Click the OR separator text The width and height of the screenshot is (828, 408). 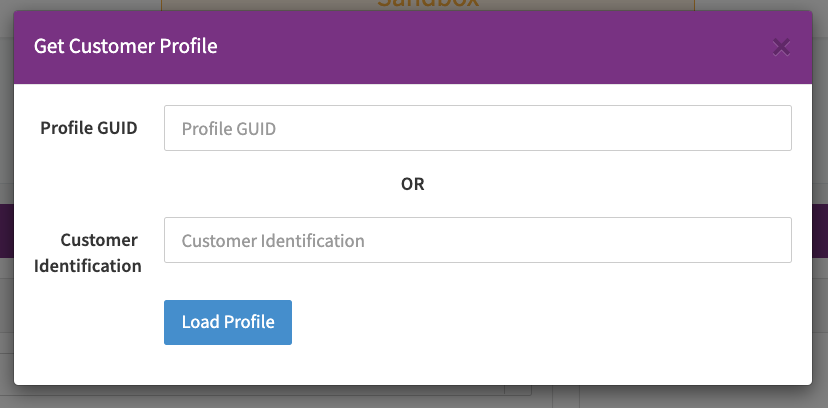tap(412, 184)
